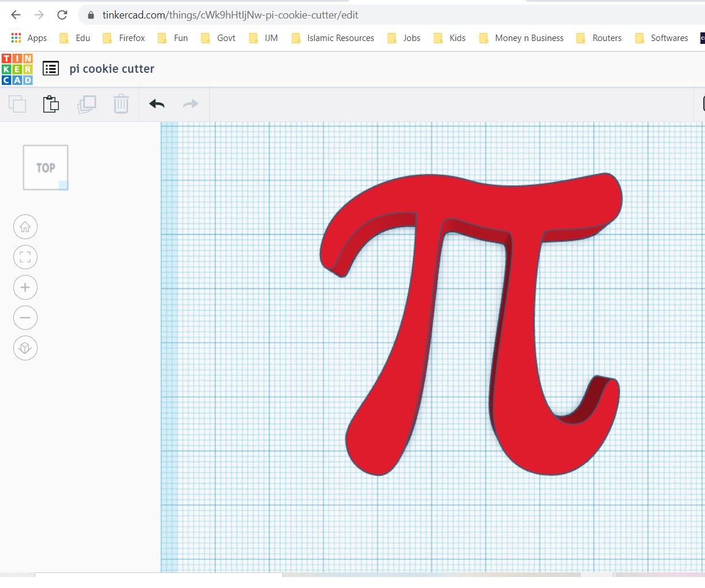Screen dimensions: 705x588
Task: Open the Tinkercad designs list icon
Action: pyautogui.click(x=50, y=68)
